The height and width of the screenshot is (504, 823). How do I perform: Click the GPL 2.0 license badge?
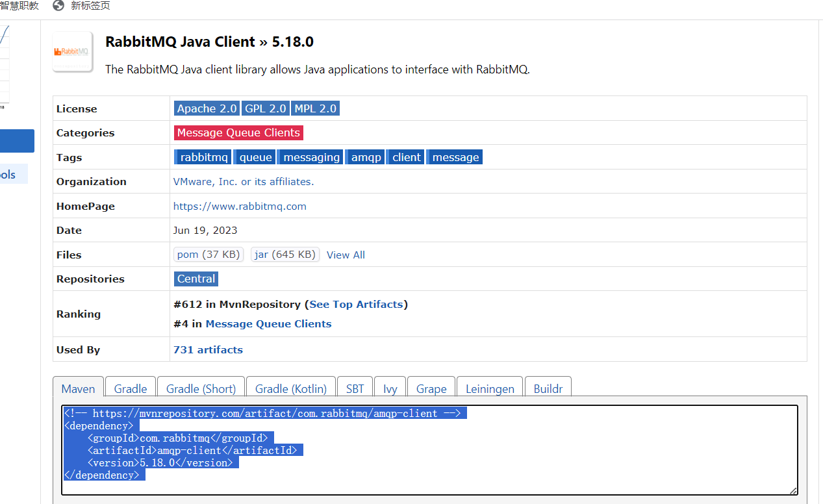(265, 108)
